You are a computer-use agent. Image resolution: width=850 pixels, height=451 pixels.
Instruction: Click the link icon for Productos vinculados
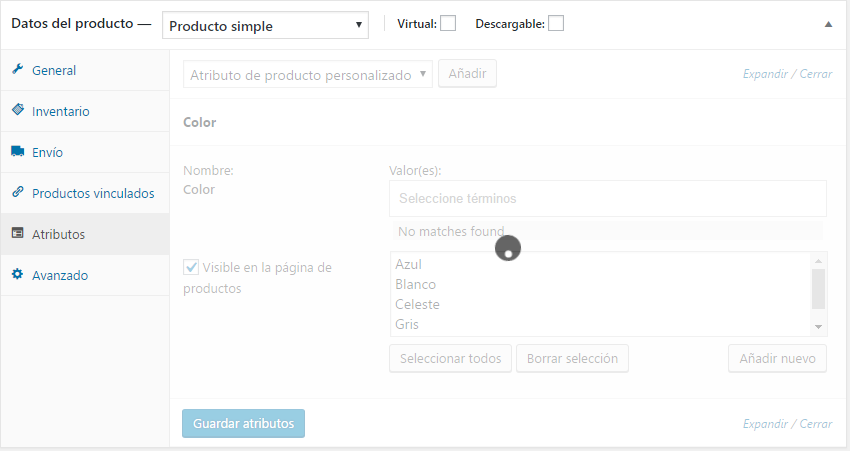click(18, 192)
